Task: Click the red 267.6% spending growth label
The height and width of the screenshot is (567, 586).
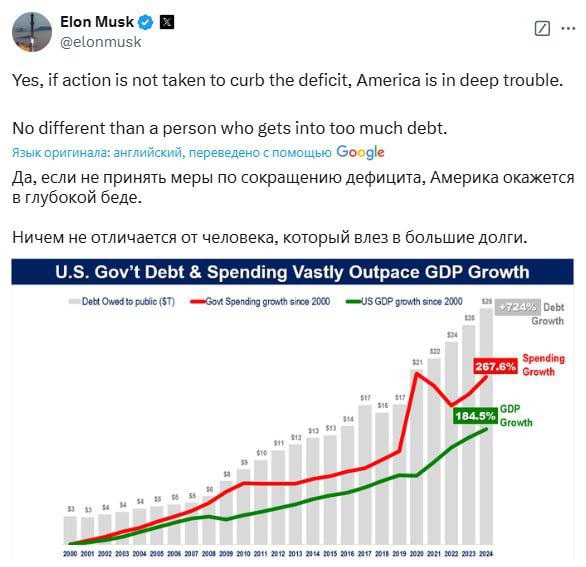Action: pos(495,366)
